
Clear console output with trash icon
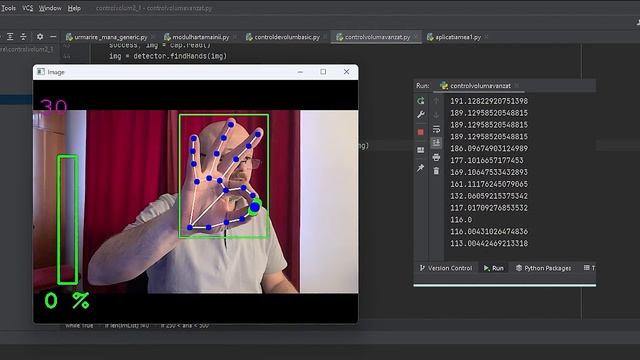pos(436,171)
